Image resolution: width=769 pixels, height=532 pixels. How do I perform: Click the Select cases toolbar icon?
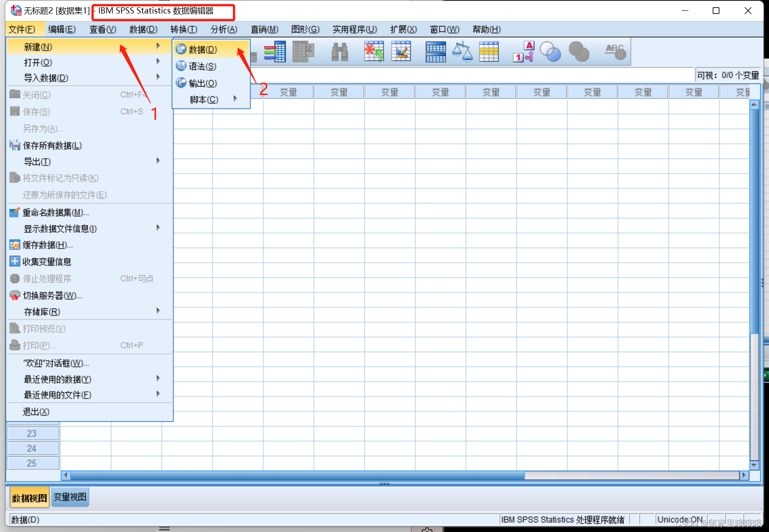coord(489,52)
